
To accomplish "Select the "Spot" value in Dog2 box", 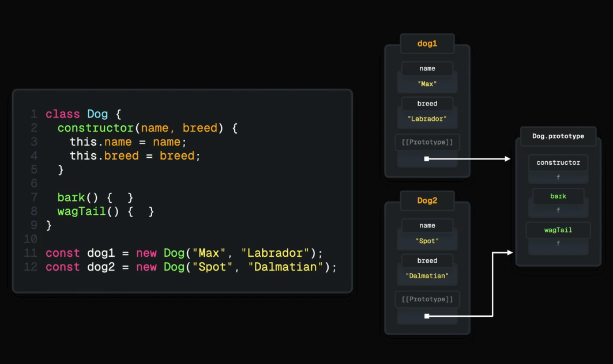I will coord(427,241).
